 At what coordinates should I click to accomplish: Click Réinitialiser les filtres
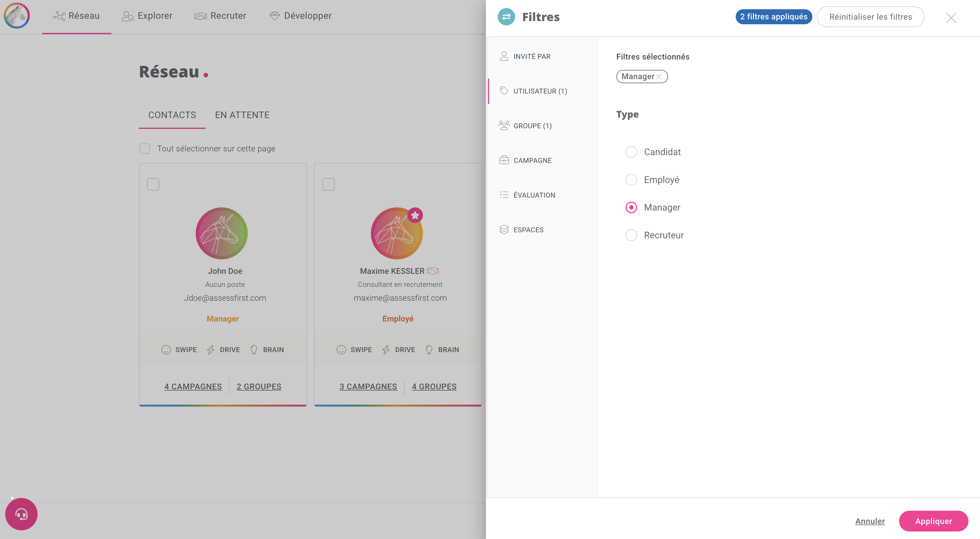point(870,17)
